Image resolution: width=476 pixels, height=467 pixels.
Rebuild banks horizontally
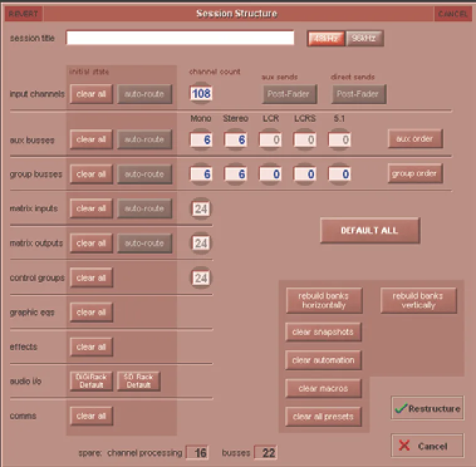click(324, 301)
